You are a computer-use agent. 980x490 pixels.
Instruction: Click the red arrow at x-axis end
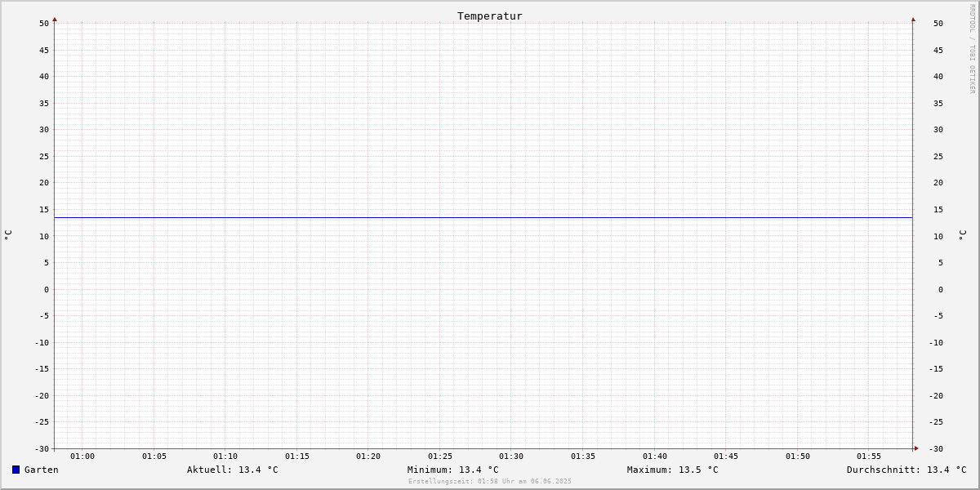[x=916, y=448]
